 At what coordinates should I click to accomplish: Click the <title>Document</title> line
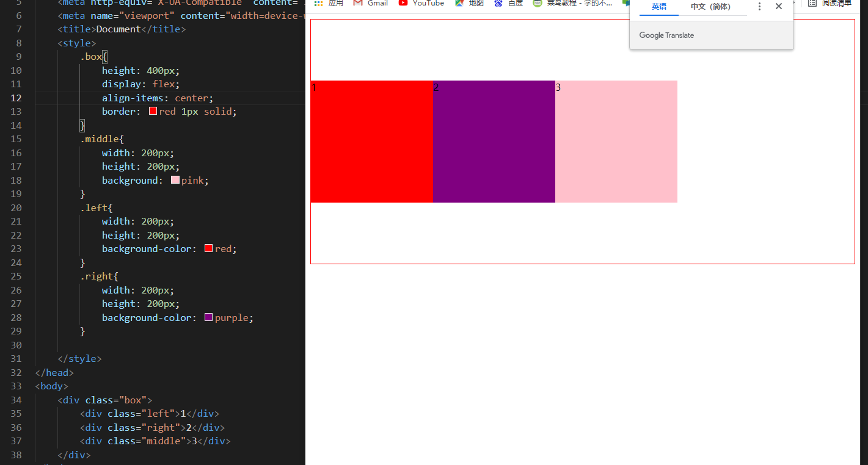[122, 29]
